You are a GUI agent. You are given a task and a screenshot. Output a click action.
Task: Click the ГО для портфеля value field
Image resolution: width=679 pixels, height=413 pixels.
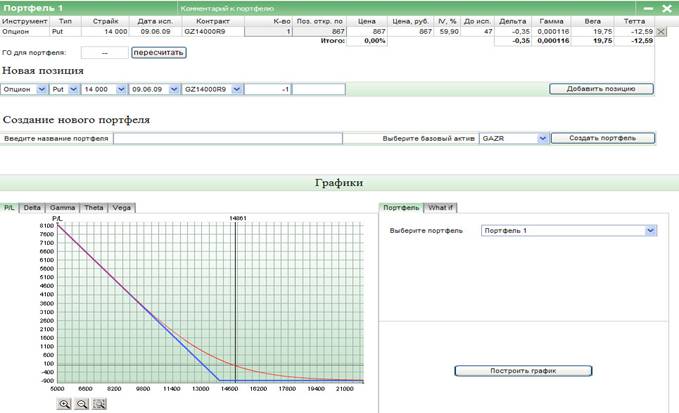click(105, 53)
